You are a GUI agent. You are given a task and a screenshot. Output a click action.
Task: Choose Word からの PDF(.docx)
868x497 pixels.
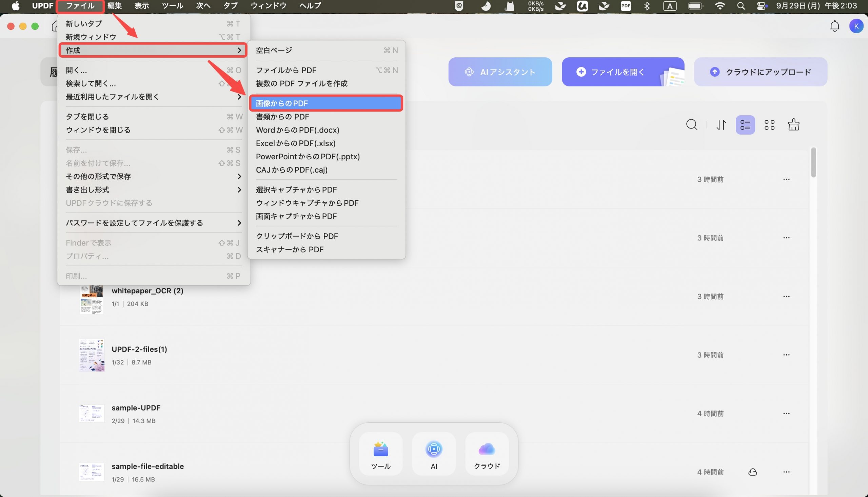pos(326,130)
